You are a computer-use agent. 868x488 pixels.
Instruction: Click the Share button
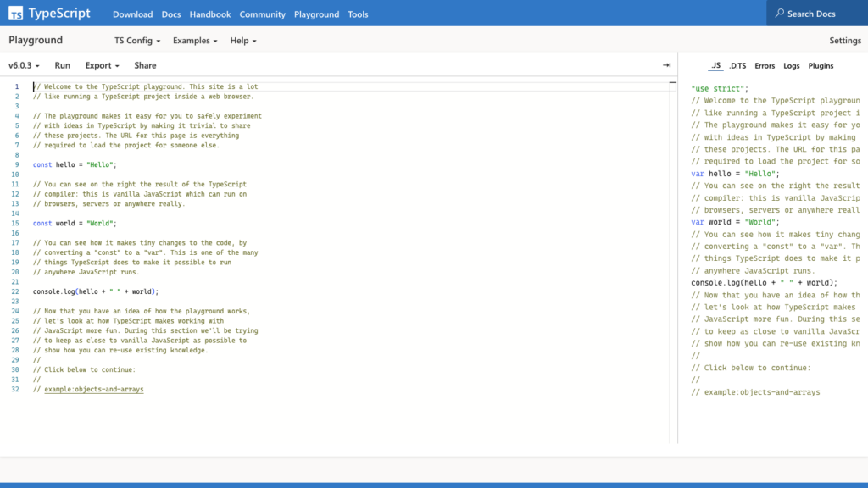click(x=145, y=65)
